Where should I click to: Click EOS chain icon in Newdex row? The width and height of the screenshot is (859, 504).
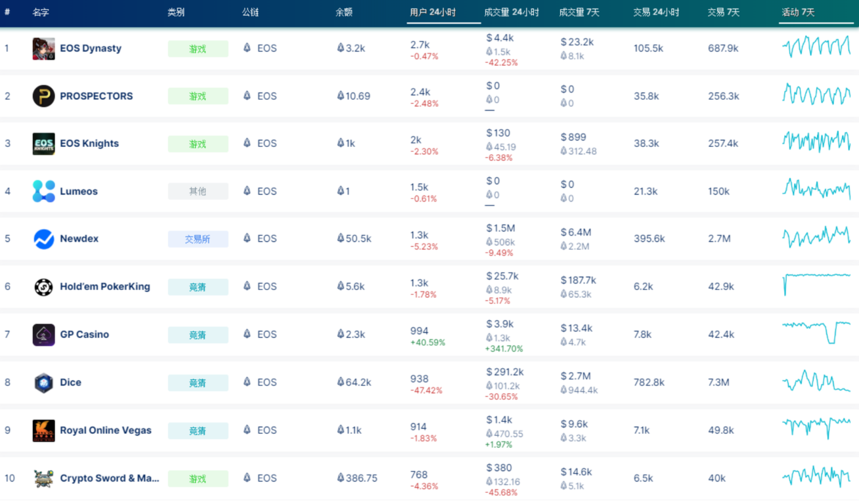[x=247, y=238]
